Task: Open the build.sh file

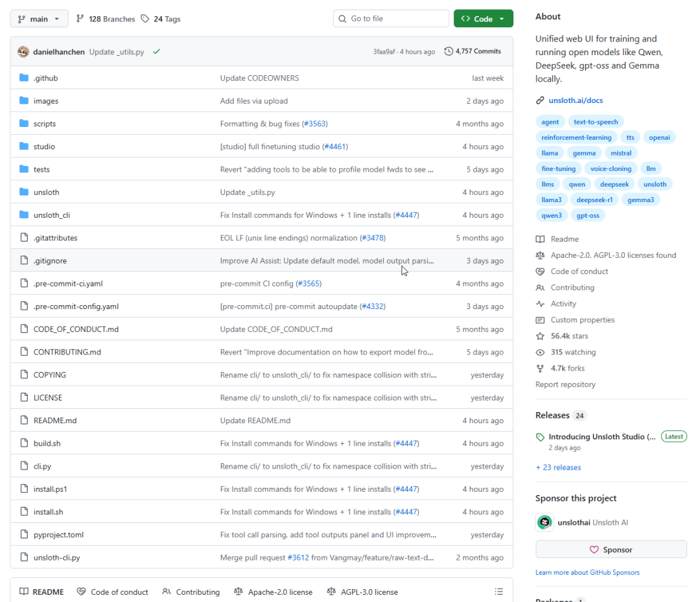Action: point(47,444)
